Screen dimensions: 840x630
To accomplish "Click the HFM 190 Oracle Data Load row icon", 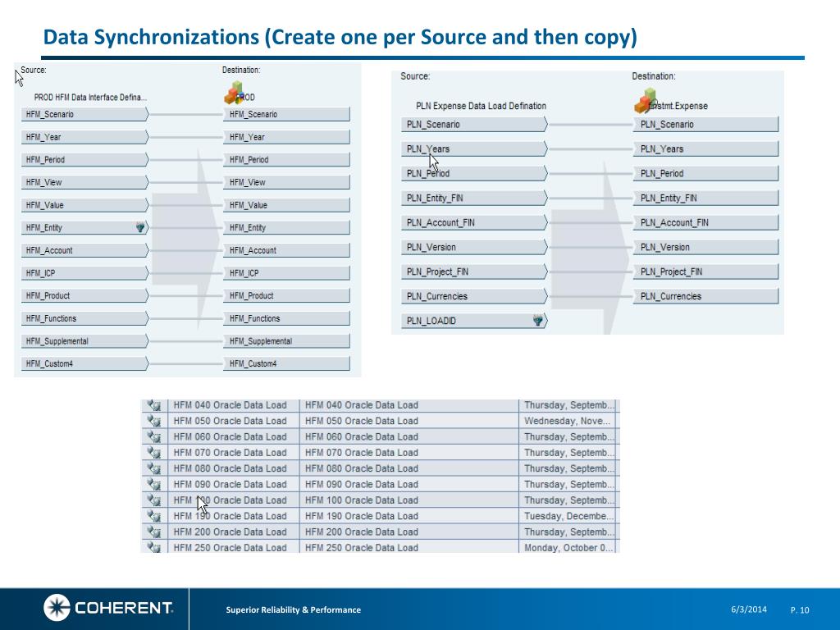I will pos(154,516).
